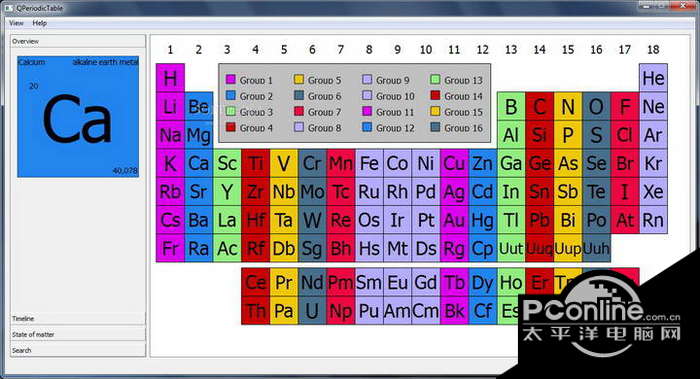
Task: Click column header number 10
Action: (x=426, y=50)
